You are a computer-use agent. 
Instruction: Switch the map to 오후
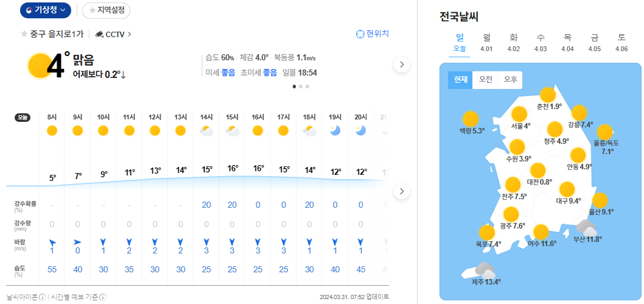coord(510,80)
